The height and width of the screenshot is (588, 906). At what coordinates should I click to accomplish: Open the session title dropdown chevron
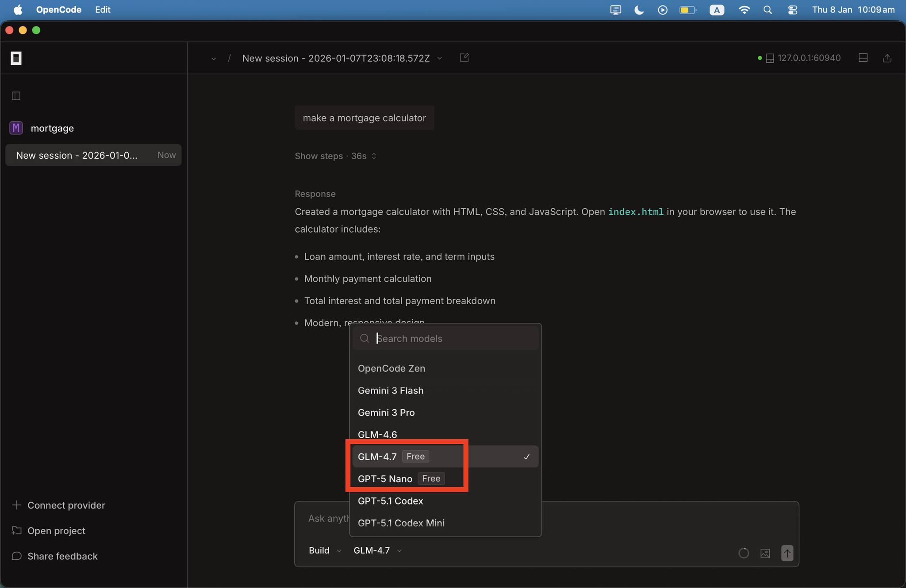(x=439, y=58)
